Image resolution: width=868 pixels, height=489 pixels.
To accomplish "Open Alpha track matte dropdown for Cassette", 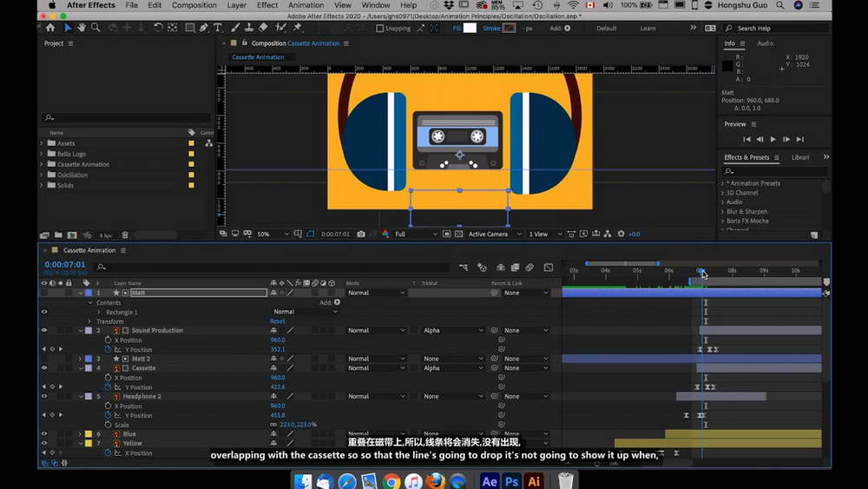I will pos(453,368).
